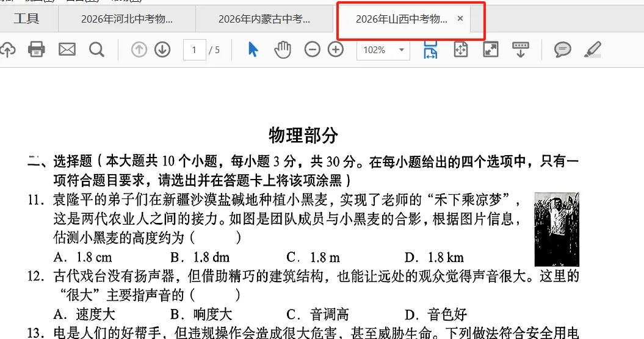Open the 工具 tab
Screen dimensions: 644x339
[x=27, y=18]
